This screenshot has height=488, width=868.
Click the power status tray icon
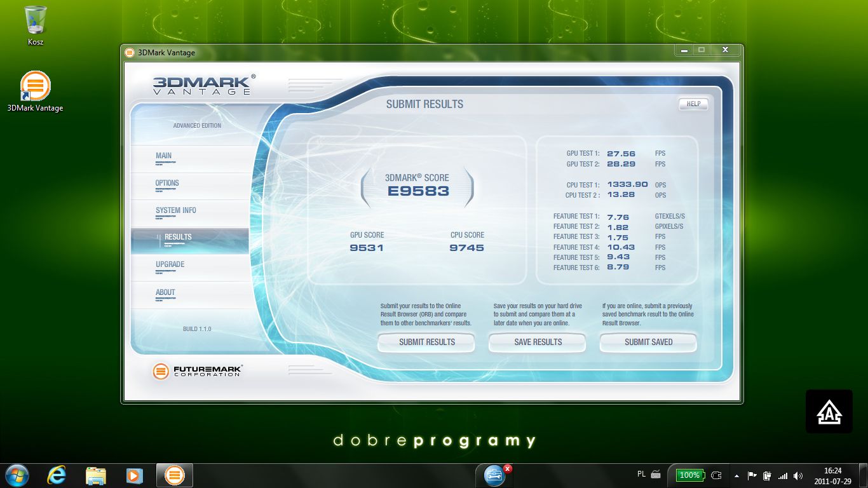point(768,475)
